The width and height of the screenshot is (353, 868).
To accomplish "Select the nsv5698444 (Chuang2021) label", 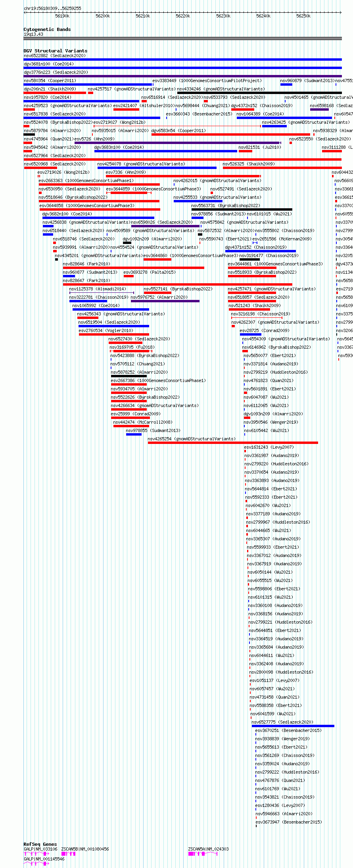I will [203, 106].
